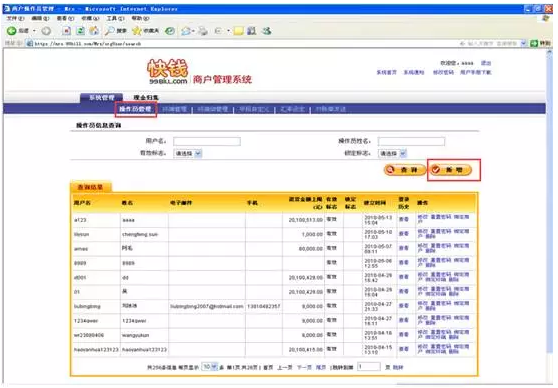Click the 电子邮件 column header
This screenshot has height=388, width=558.
(x=181, y=203)
